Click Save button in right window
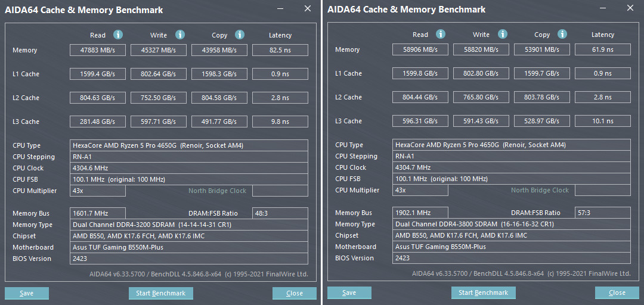The height and width of the screenshot is (305, 644). pos(349,292)
